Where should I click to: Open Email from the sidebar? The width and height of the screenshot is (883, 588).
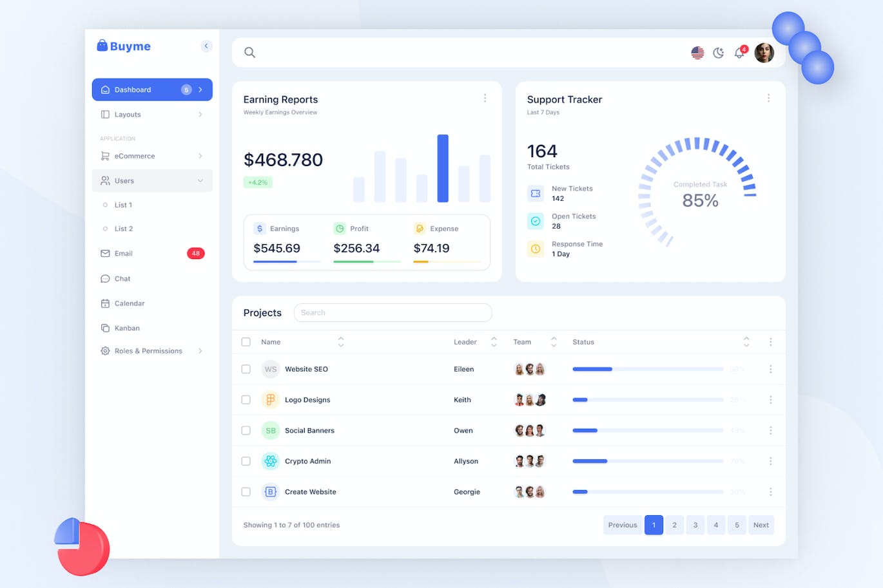pos(124,254)
